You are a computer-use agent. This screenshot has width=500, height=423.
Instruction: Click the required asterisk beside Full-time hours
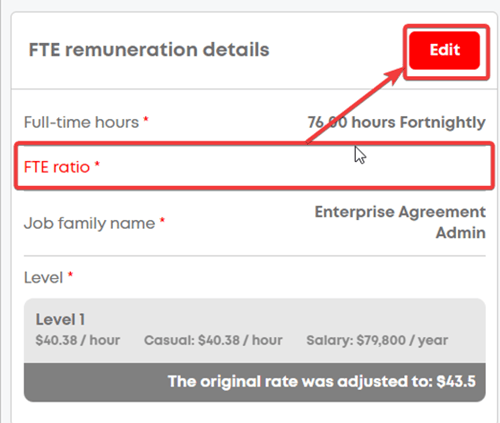coord(146,119)
